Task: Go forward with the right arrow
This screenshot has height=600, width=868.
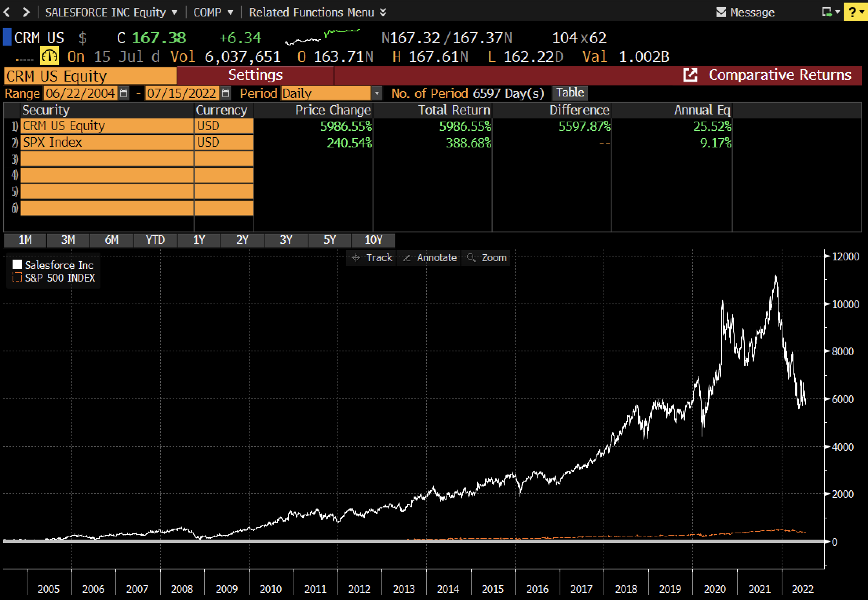Action: pos(26,12)
